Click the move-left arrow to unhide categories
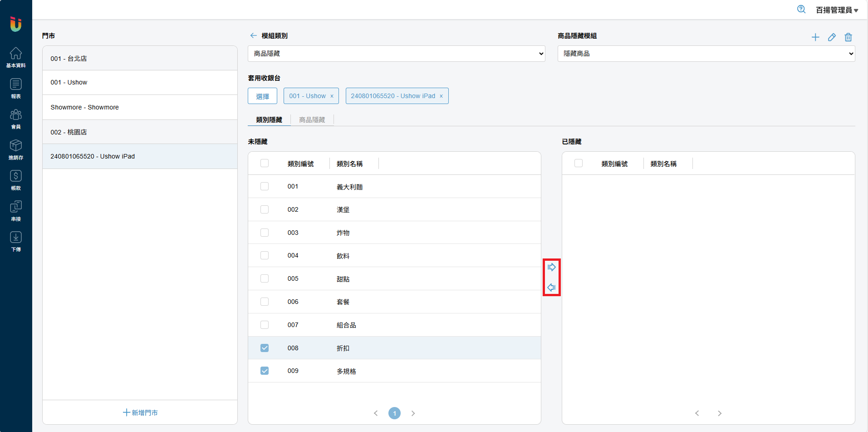The width and height of the screenshot is (868, 432). (551, 288)
